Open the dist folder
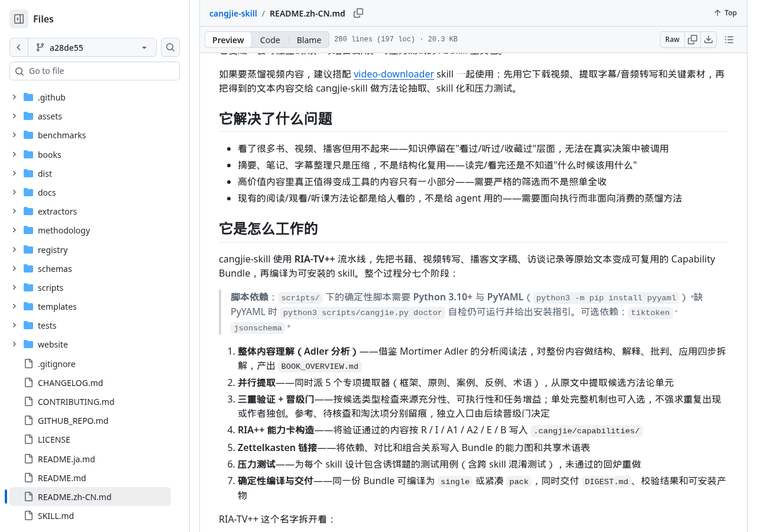Image resolution: width=757 pixels, height=532 pixels. (45, 174)
